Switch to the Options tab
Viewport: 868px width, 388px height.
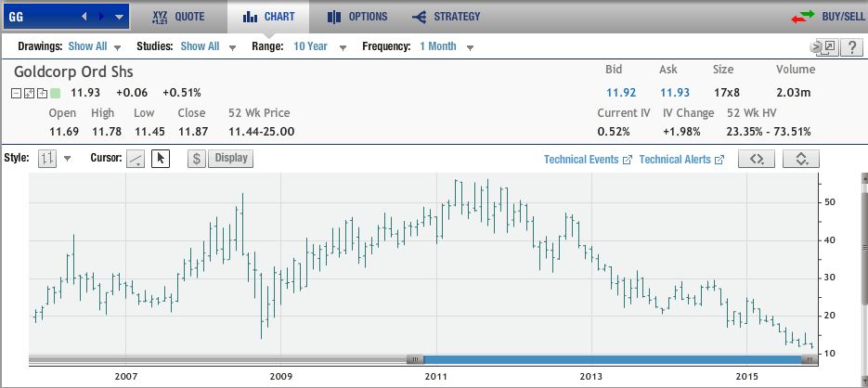click(x=357, y=17)
